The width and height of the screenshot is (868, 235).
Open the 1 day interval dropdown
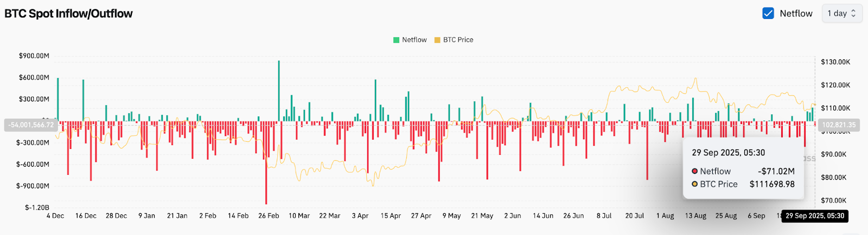(841, 14)
